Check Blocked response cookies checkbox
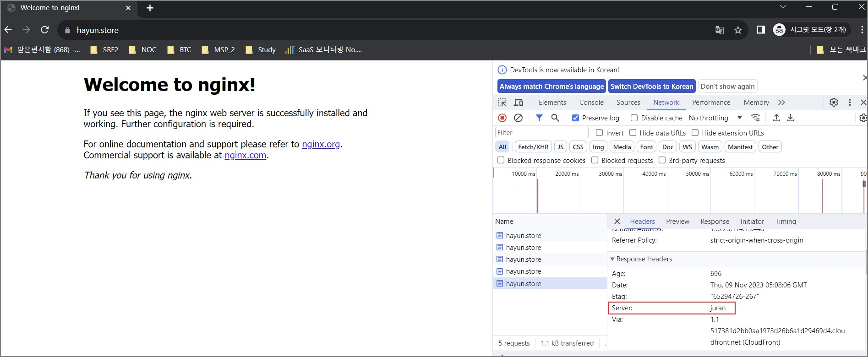This screenshot has height=357, width=868. tap(501, 160)
